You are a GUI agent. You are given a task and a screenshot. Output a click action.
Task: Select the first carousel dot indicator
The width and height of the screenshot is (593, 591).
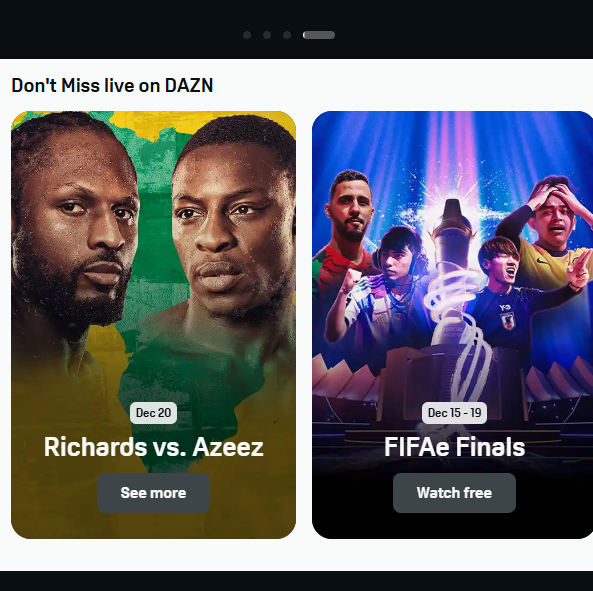point(247,35)
